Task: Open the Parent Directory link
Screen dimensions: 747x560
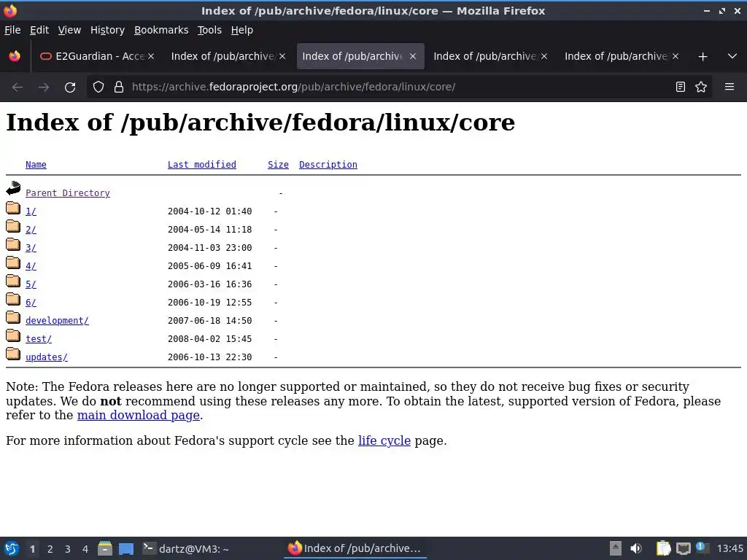Action: [68, 192]
